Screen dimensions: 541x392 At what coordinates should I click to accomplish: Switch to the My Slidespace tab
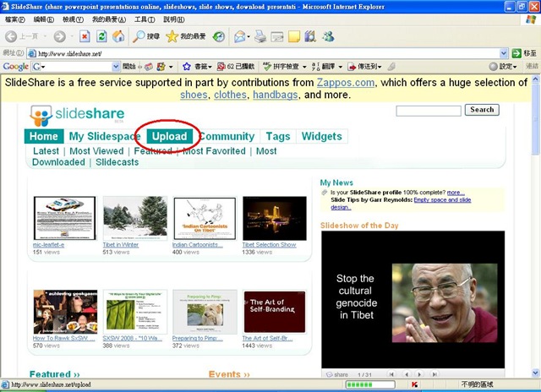click(105, 136)
